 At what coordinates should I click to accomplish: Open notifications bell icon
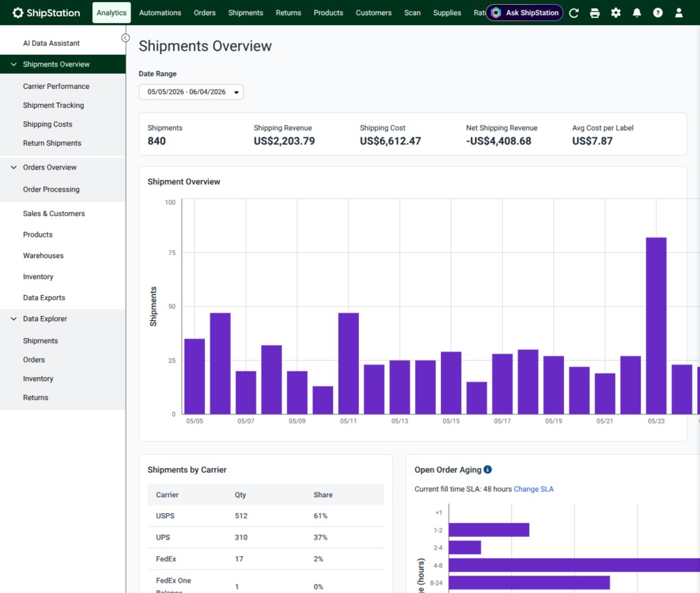[636, 13]
